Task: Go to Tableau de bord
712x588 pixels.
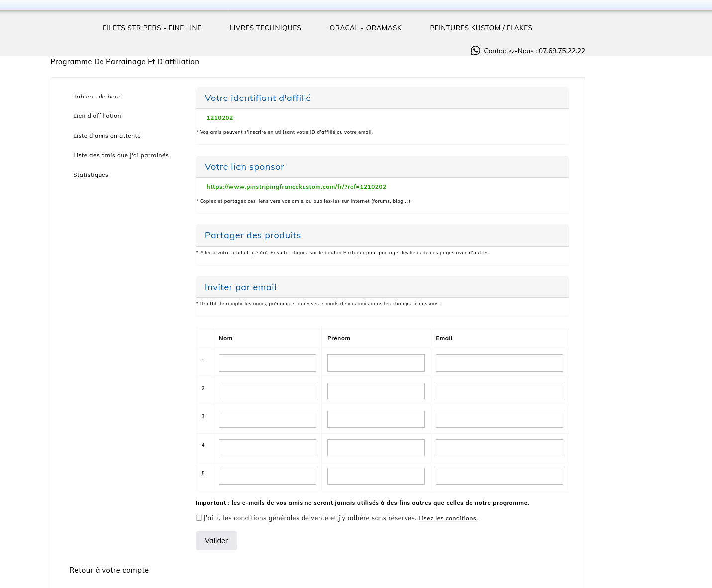Action: coord(97,97)
